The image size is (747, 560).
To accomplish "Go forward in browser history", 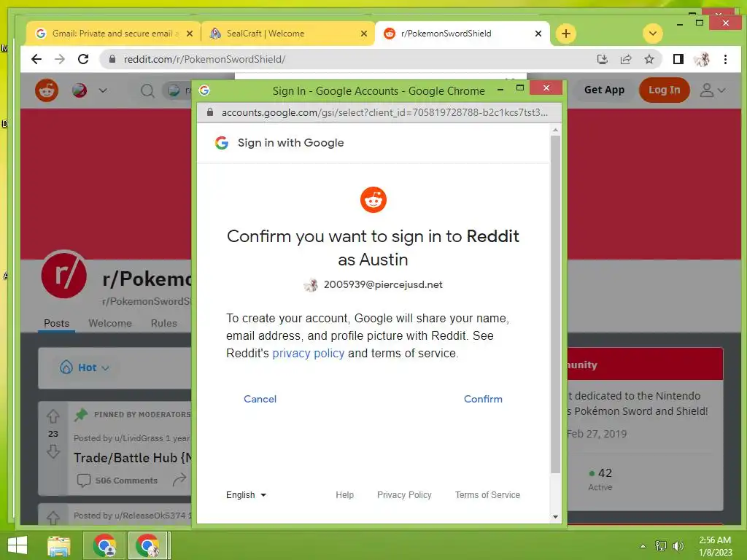I will pos(60,59).
